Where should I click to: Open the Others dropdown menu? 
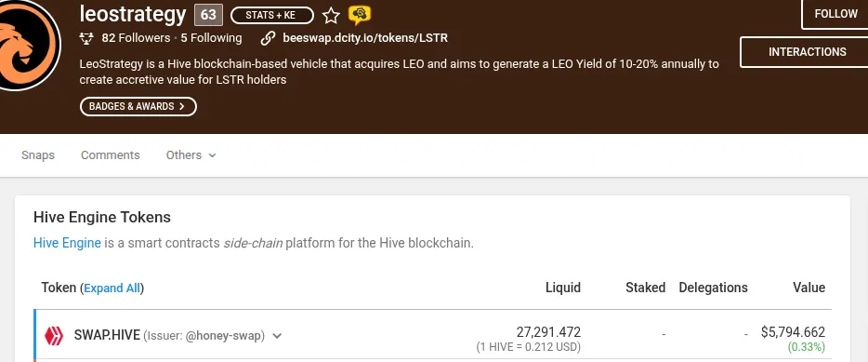click(x=191, y=155)
